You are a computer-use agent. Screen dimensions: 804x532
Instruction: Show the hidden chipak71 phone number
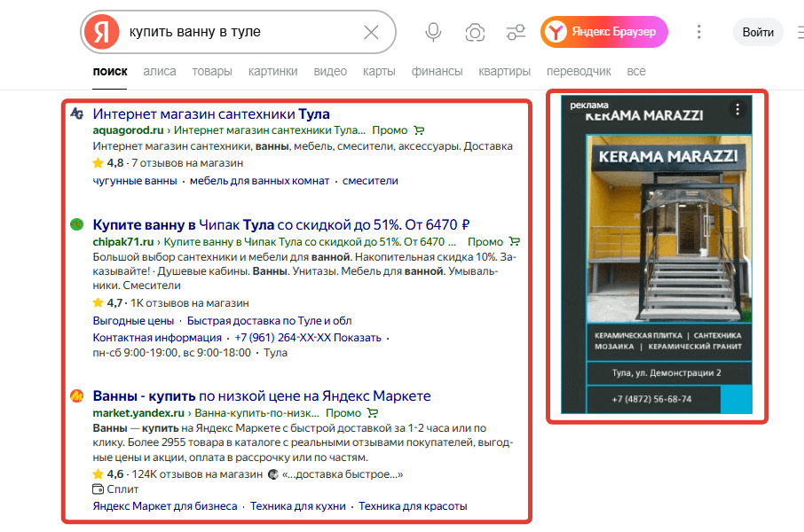pyautogui.click(x=359, y=338)
